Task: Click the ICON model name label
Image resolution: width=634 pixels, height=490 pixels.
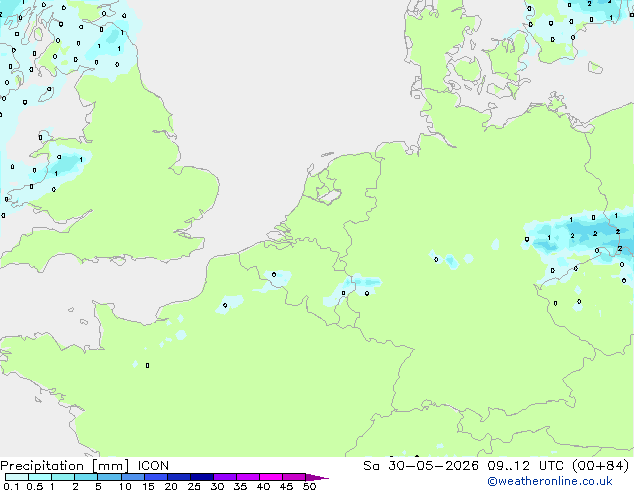Action: (x=153, y=466)
